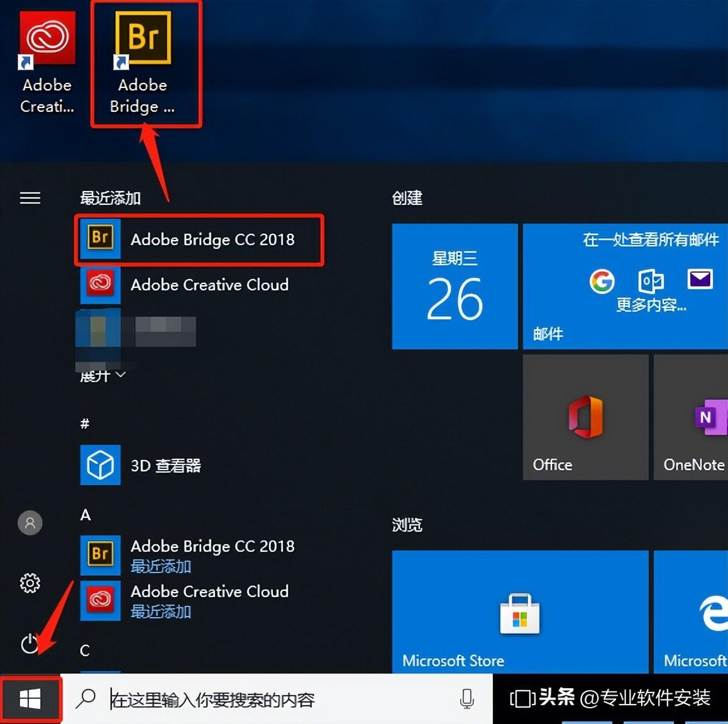Viewport: 728px width, 724px height.
Task: Open the Mail tile
Action: tap(626, 287)
